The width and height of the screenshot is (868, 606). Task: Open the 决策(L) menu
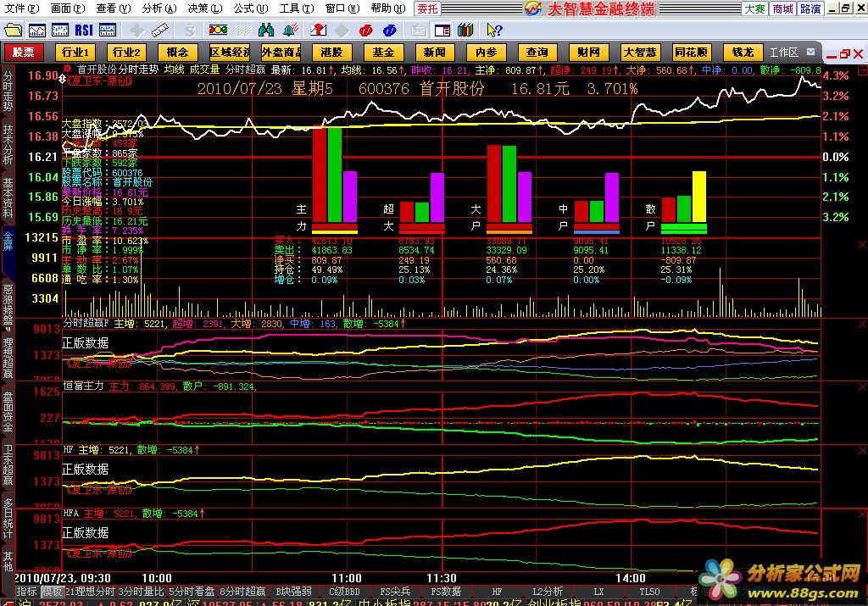205,8
